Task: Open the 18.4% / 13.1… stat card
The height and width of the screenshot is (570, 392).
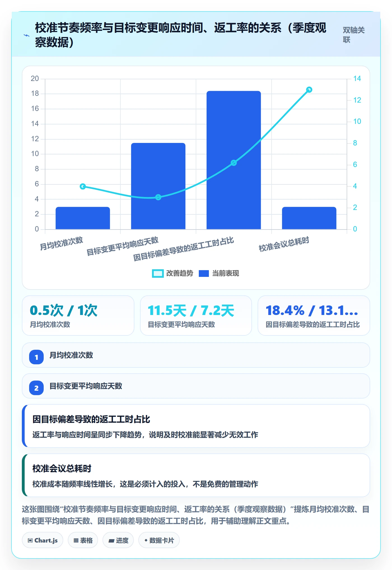Action: tap(314, 316)
